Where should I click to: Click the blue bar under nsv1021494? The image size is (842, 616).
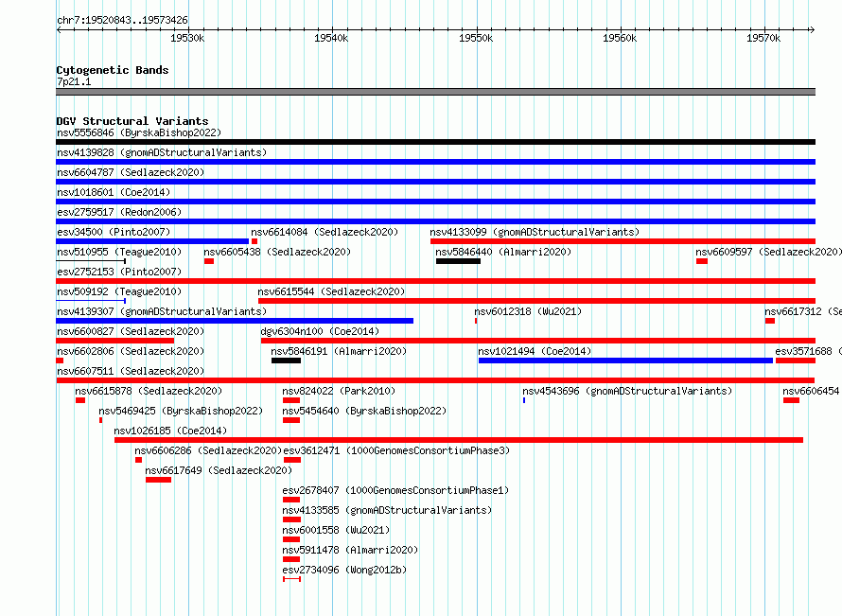[625, 361]
